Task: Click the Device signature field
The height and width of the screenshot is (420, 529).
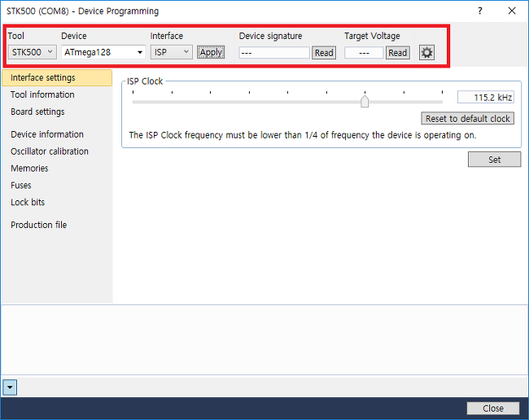Action: (274, 53)
